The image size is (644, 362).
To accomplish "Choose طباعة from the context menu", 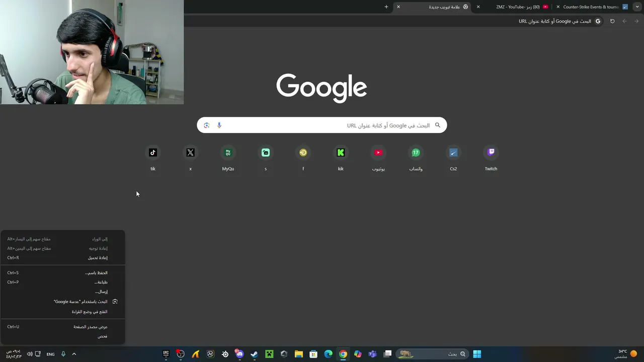I will click(62, 283).
